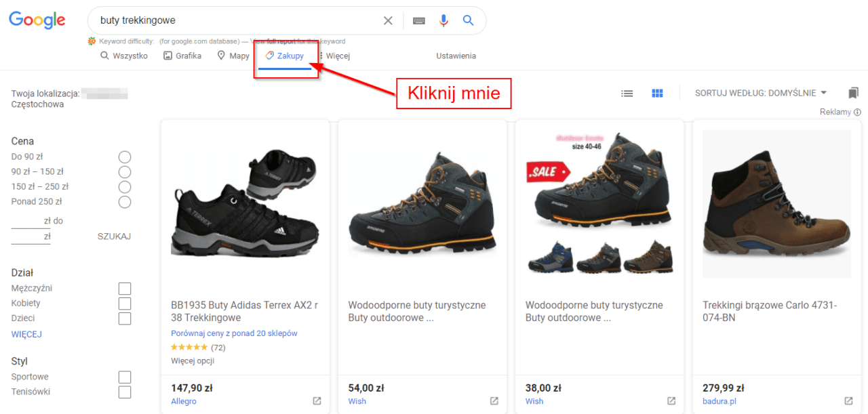Open the Allegro seller link

tap(184, 401)
